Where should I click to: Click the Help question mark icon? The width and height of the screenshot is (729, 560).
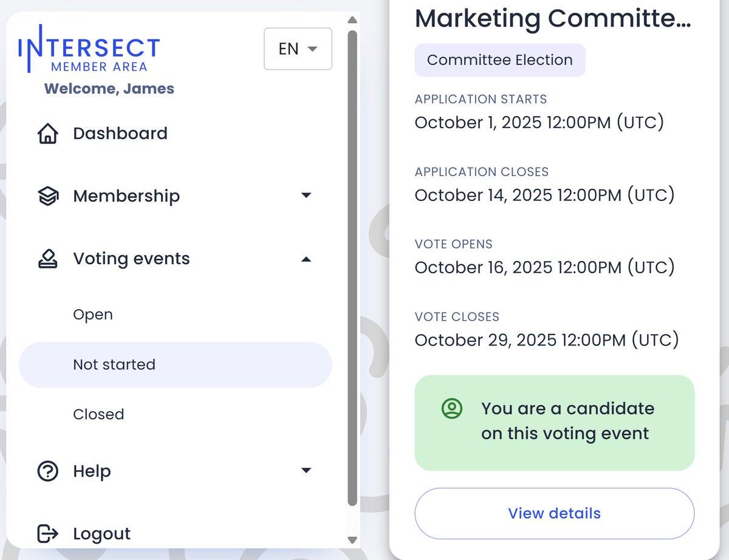tap(47, 471)
